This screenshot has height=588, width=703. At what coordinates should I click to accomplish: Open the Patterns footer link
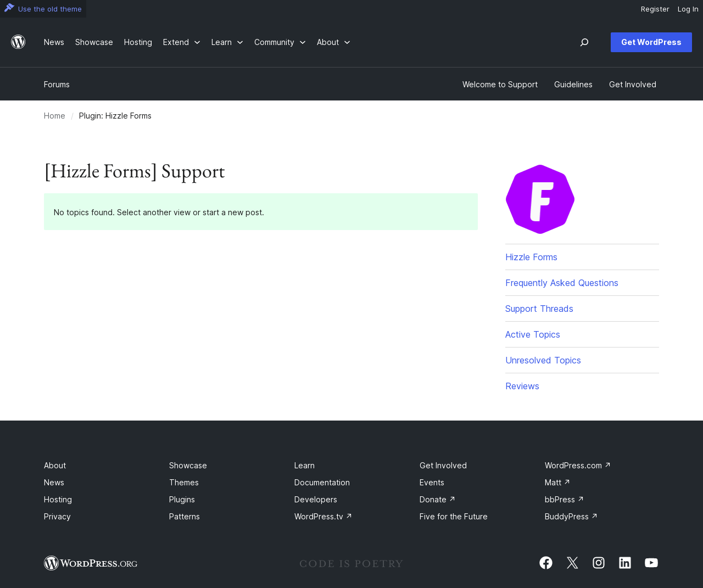pos(185,517)
